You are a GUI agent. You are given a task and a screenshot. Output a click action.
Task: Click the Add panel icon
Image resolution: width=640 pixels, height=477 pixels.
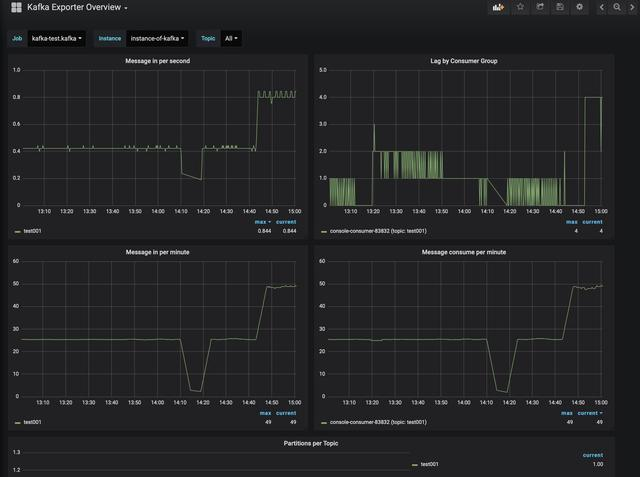[498, 7]
